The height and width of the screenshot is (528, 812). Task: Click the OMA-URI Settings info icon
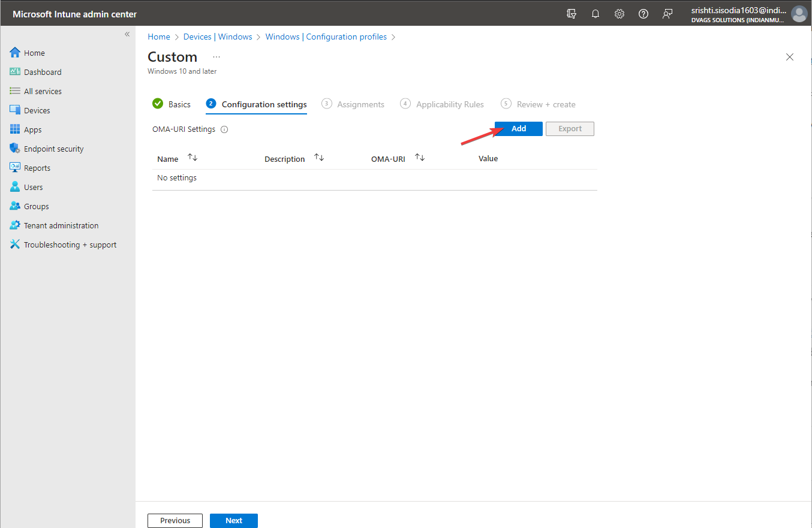coord(224,129)
